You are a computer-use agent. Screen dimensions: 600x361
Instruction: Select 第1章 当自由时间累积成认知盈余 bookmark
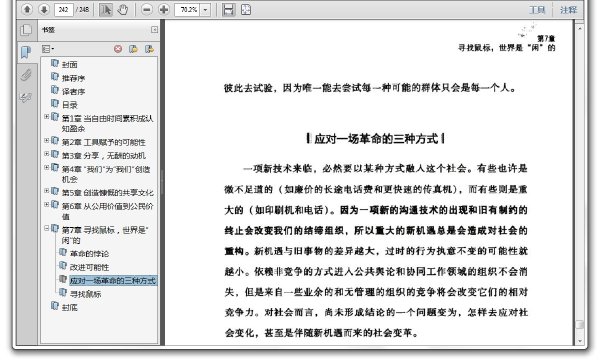[x=108, y=123]
